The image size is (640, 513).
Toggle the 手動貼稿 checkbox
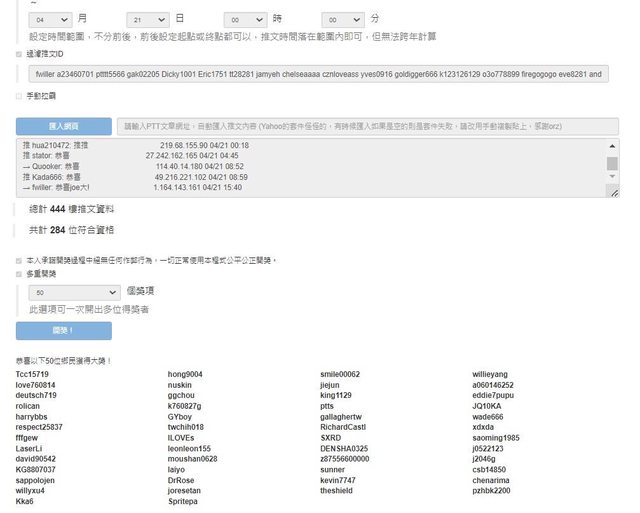point(19,96)
